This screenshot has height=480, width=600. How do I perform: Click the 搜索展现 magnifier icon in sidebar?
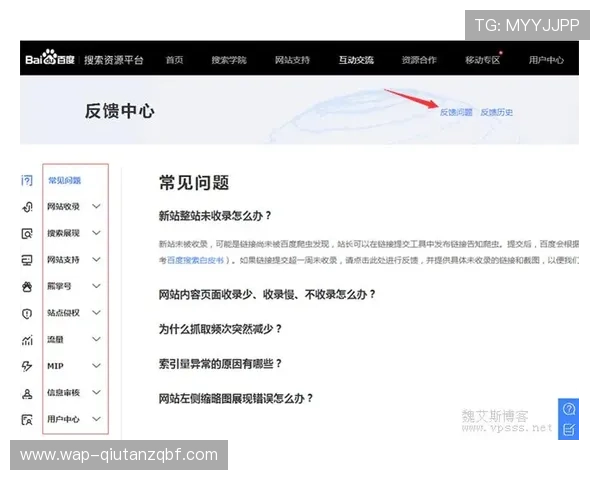pyautogui.click(x=27, y=233)
